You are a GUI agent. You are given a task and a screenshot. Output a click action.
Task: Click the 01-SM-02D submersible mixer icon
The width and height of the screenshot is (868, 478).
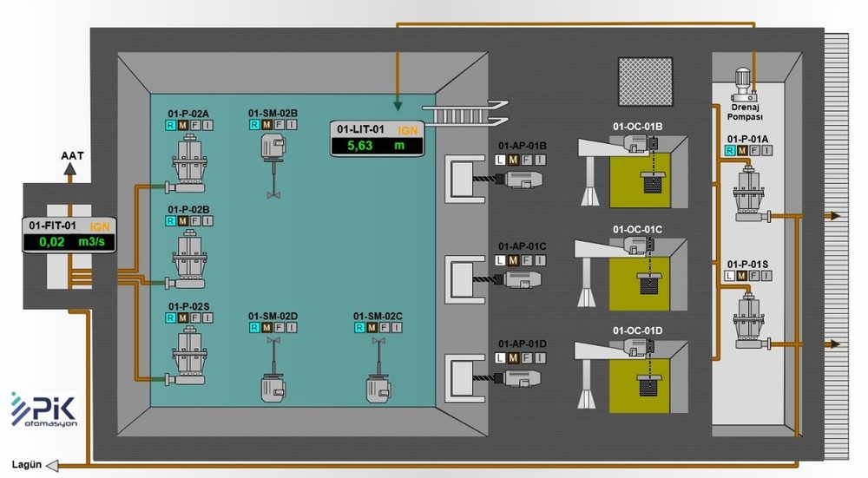[273, 370]
